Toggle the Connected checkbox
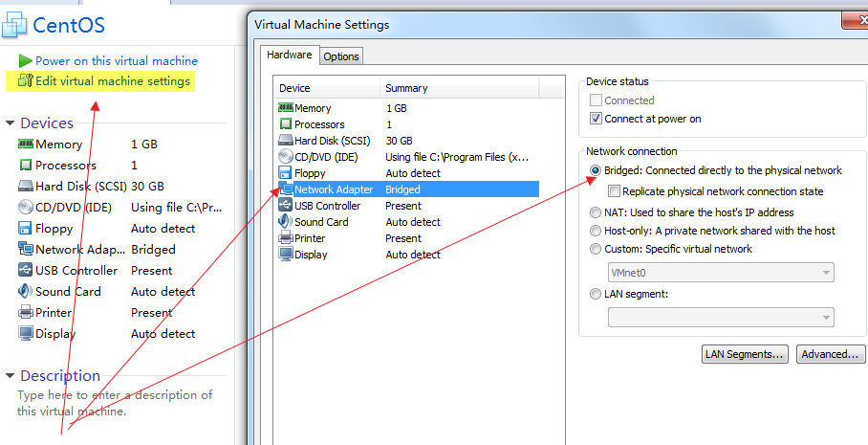 click(596, 100)
